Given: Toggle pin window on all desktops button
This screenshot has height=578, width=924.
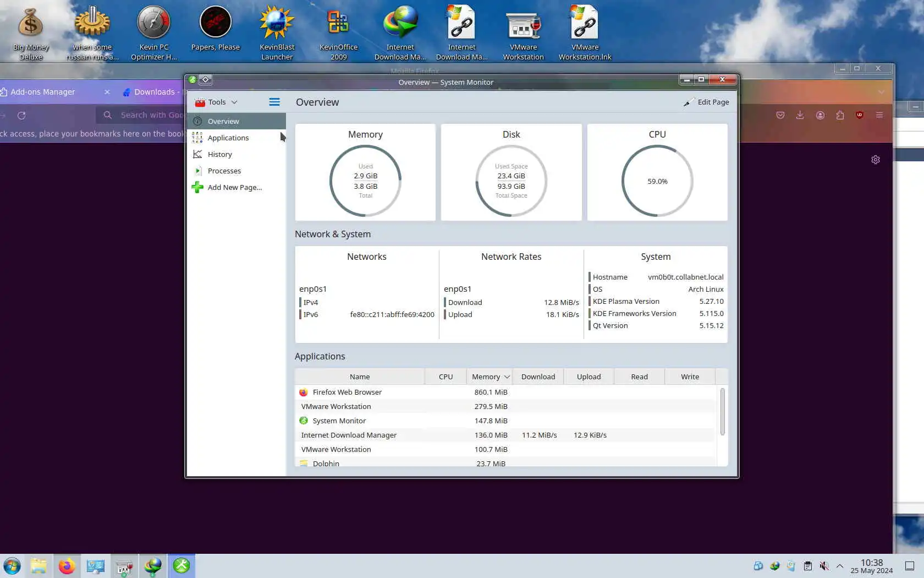Looking at the screenshot, I should coord(206,79).
